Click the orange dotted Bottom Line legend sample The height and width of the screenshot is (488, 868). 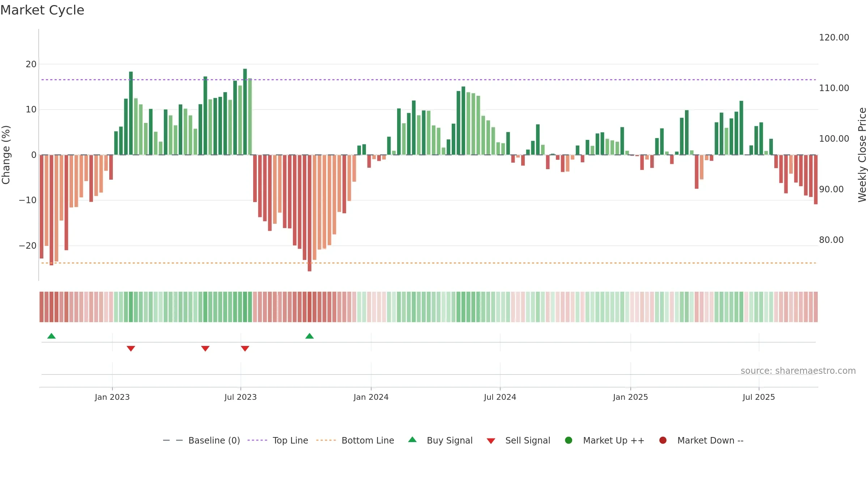(x=326, y=440)
